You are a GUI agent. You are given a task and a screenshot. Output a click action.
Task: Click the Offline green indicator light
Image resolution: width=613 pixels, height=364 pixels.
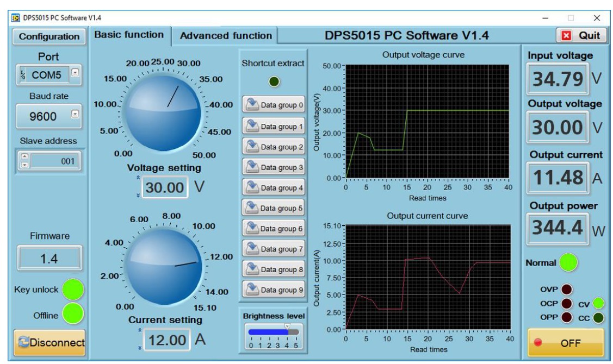coord(73,313)
